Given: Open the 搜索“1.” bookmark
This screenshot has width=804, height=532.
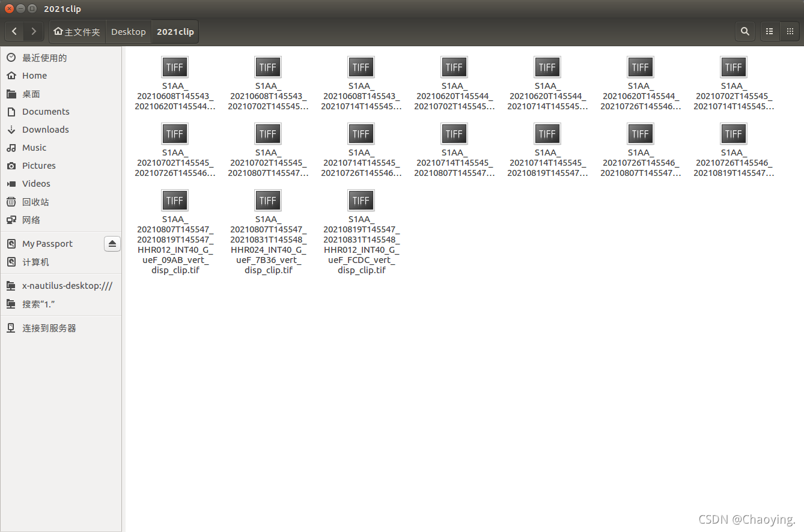Looking at the screenshot, I should tap(61, 304).
